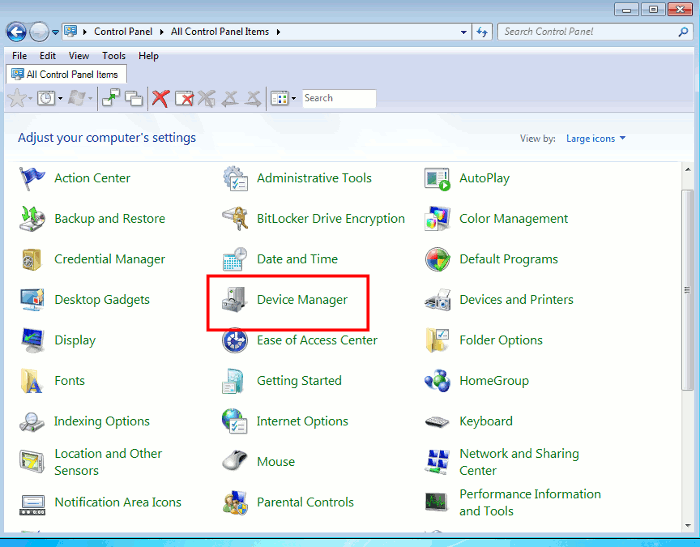Open the Indexing Options link
700x547 pixels.
coord(102,421)
